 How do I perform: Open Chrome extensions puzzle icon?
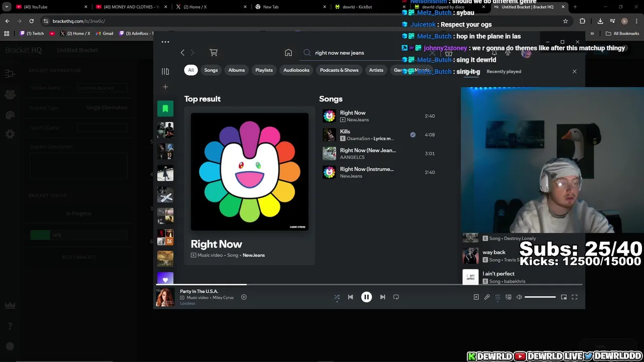(x=582, y=21)
